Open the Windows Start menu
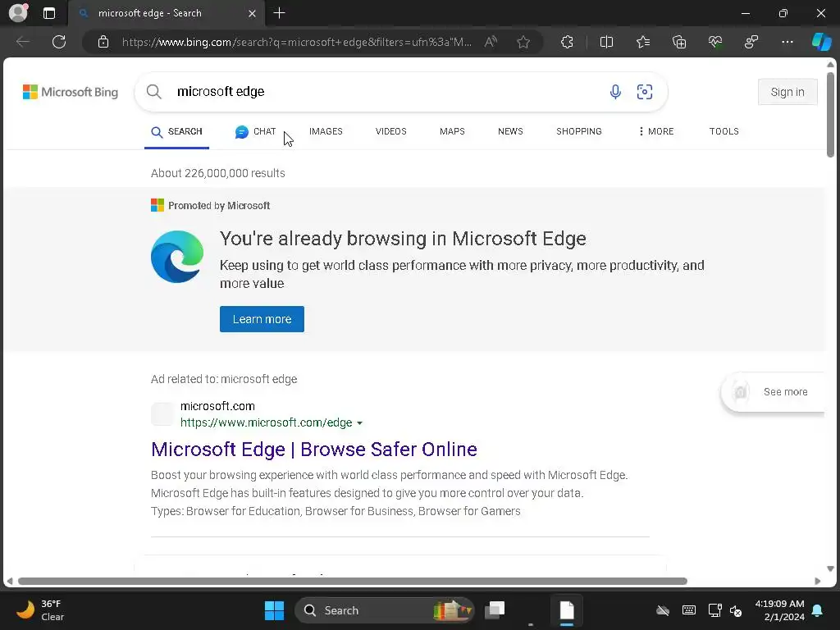 (274, 610)
